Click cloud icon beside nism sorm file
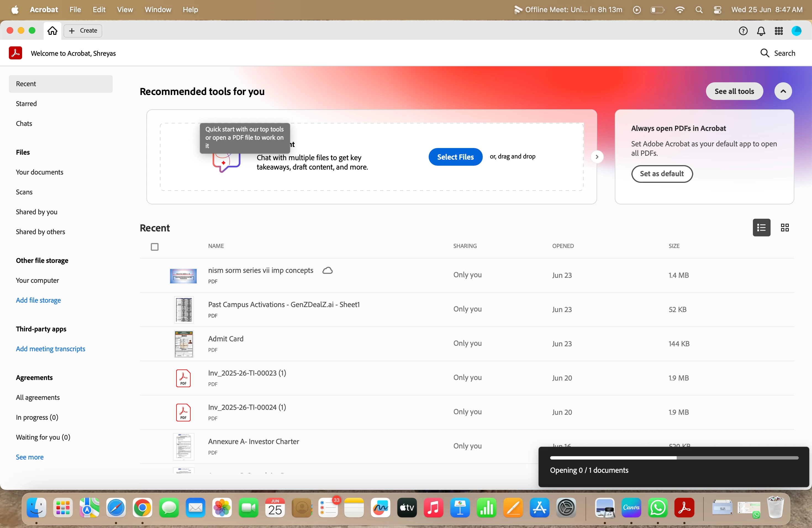812x528 pixels. click(327, 270)
